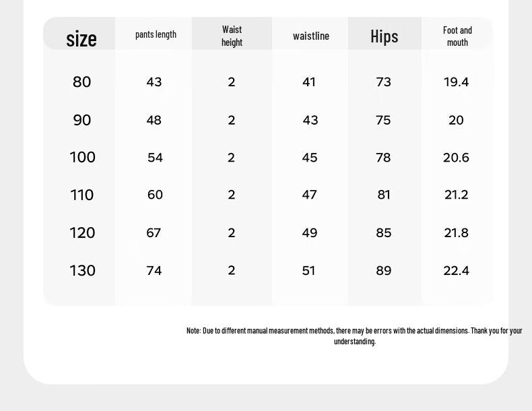Select the size 130 row label

point(82,270)
